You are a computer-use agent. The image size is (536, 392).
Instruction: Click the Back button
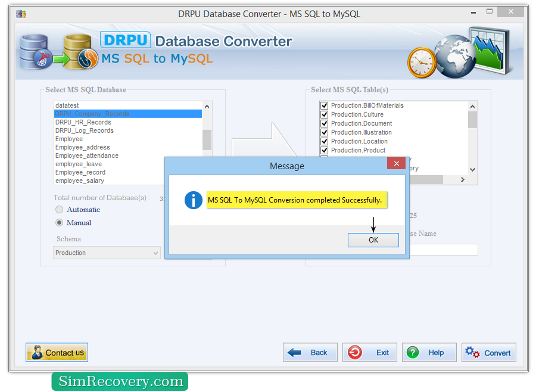coord(310,352)
